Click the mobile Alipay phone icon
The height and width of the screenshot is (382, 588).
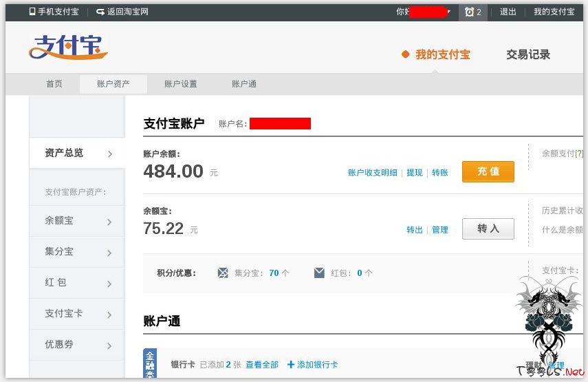(x=32, y=12)
